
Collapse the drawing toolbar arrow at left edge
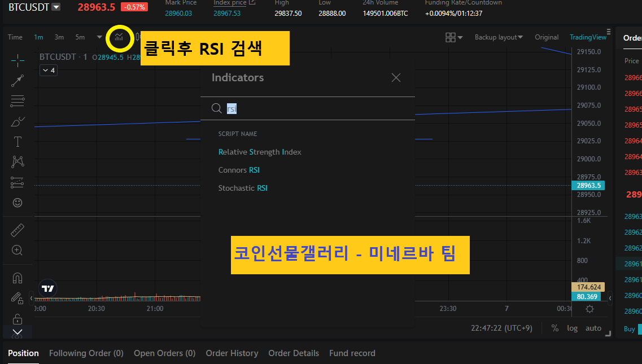coord(31,298)
